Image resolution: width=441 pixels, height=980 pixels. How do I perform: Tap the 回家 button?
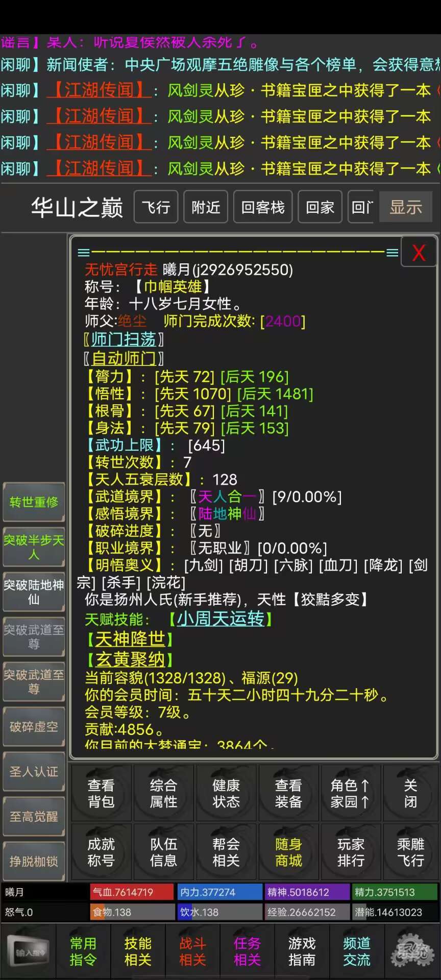(x=320, y=207)
